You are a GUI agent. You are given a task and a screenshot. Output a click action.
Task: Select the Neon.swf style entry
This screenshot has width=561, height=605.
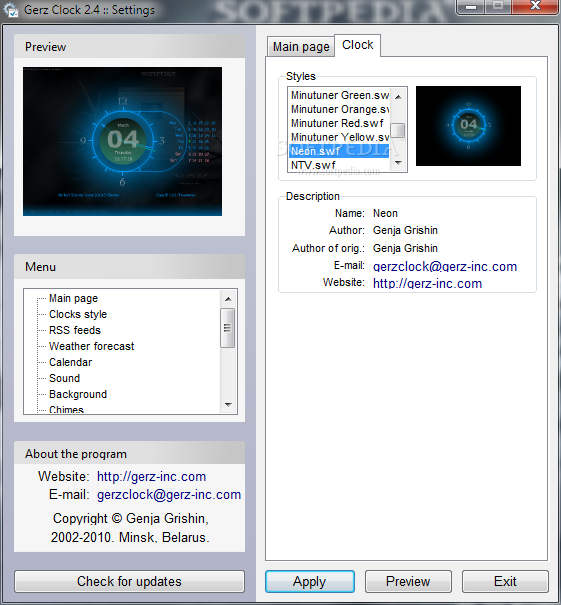(x=340, y=151)
